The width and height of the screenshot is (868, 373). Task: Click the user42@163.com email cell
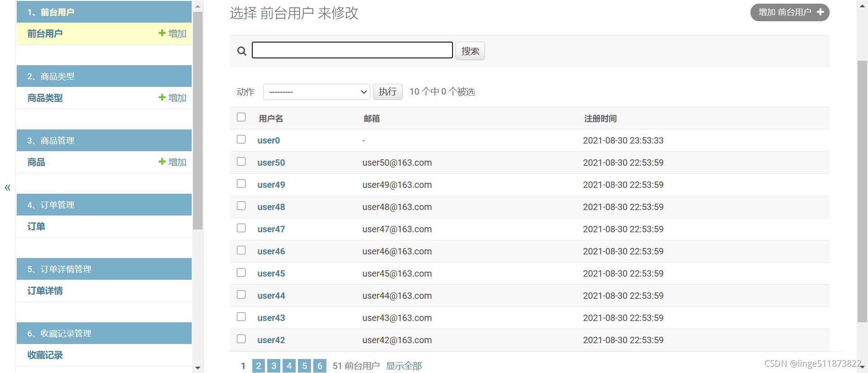coord(397,340)
